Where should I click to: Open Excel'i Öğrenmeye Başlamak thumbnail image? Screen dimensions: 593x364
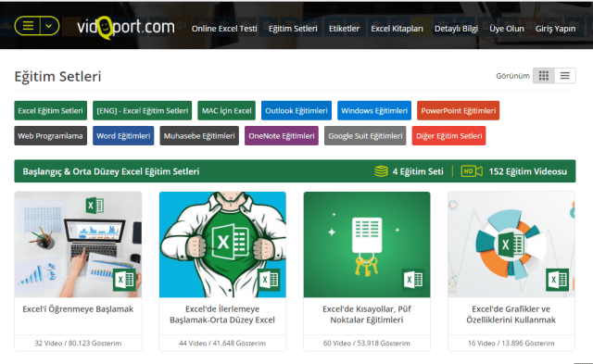[78, 245]
